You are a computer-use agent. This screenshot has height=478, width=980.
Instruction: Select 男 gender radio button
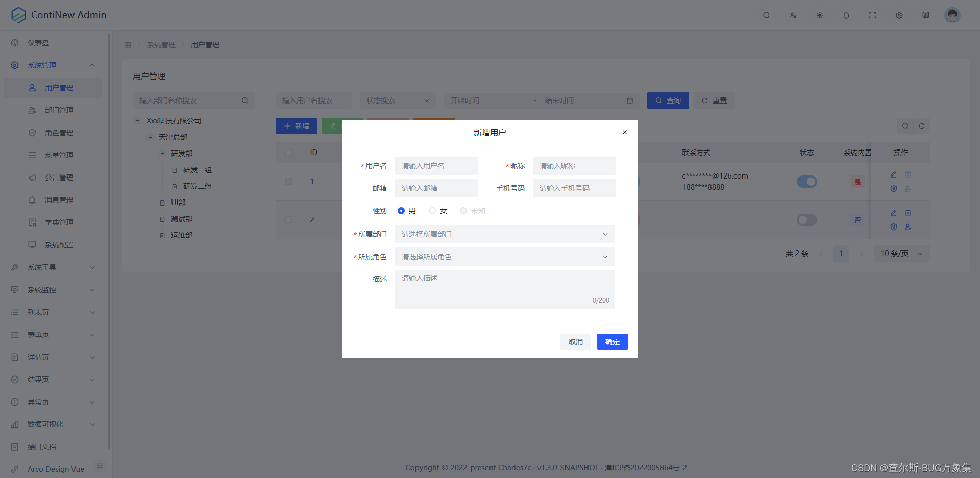(x=401, y=211)
